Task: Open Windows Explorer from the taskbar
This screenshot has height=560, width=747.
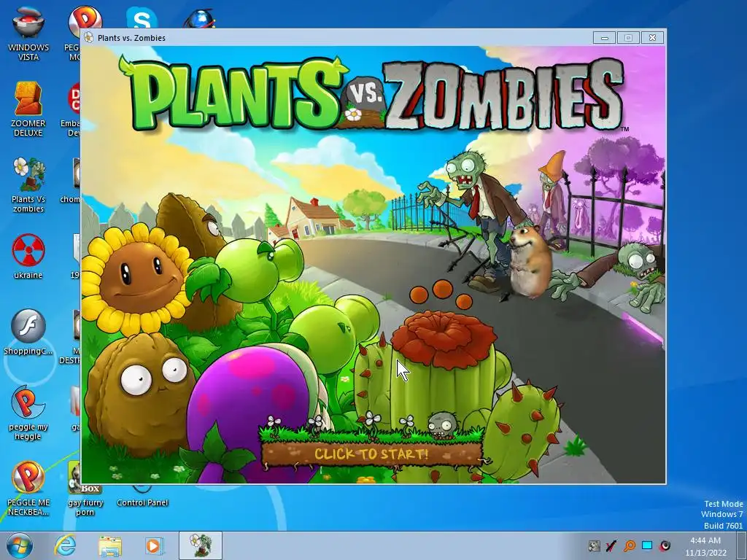Action: (110, 545)
